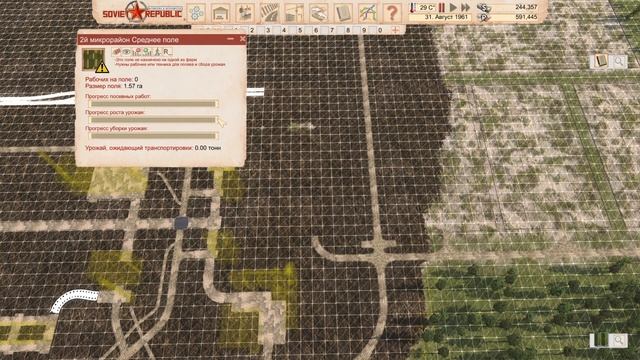640x360 pixels.
Task: Click the lower right magnifier icon
Action: click(x=619, y=340)
